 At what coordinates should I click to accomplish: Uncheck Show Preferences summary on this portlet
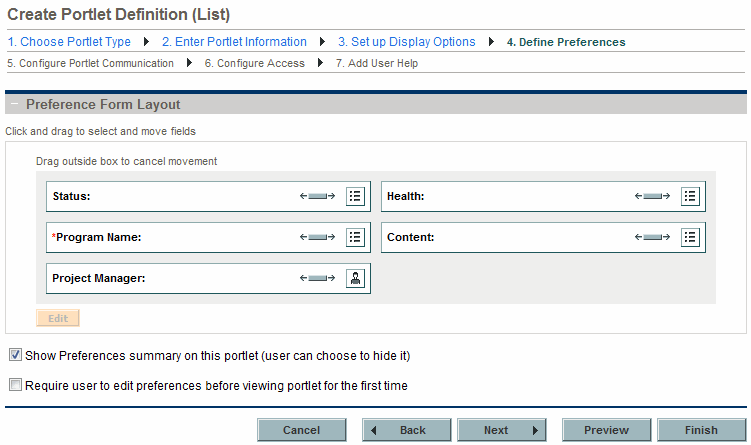point(15,355)
